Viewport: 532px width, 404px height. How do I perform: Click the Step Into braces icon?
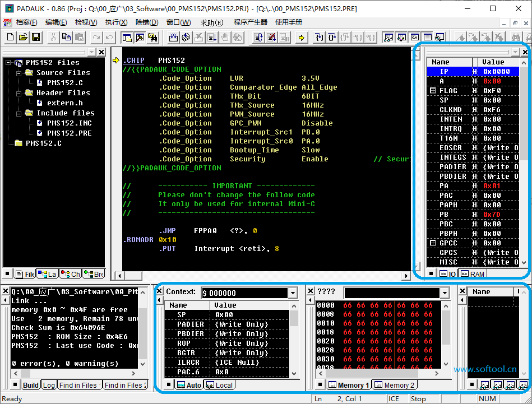click(320, 38)
